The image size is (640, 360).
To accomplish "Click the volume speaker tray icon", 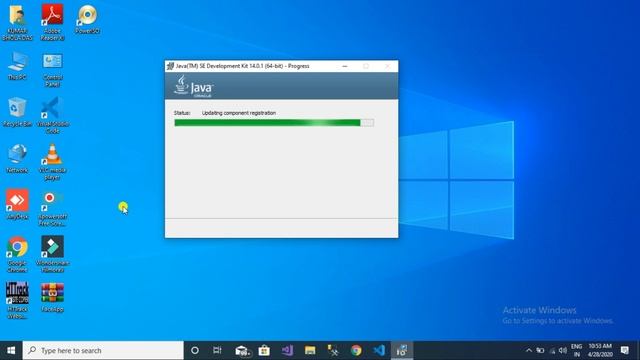I will pyautogui.click(x=563, y=350).
